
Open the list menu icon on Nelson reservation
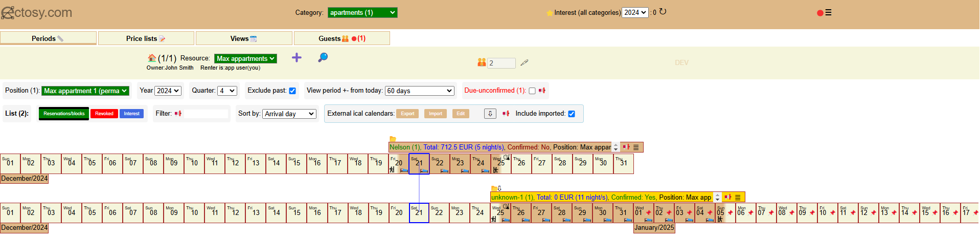point(636,147)
